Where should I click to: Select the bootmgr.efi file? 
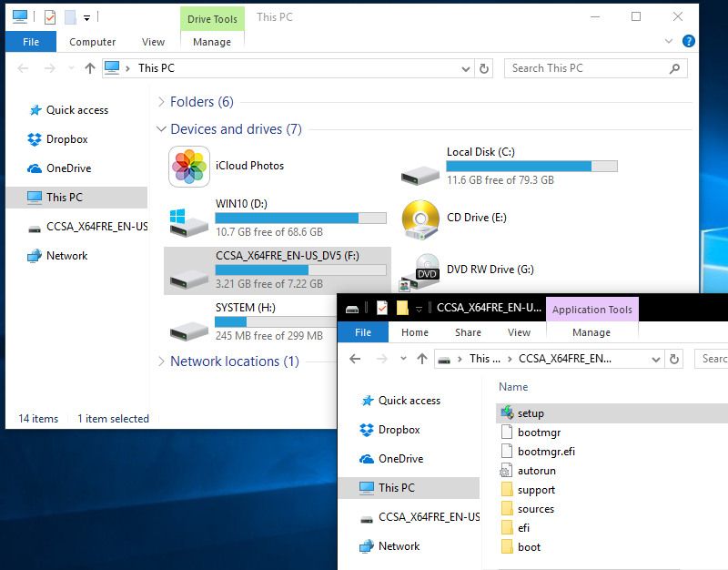[x=547, y=452]
